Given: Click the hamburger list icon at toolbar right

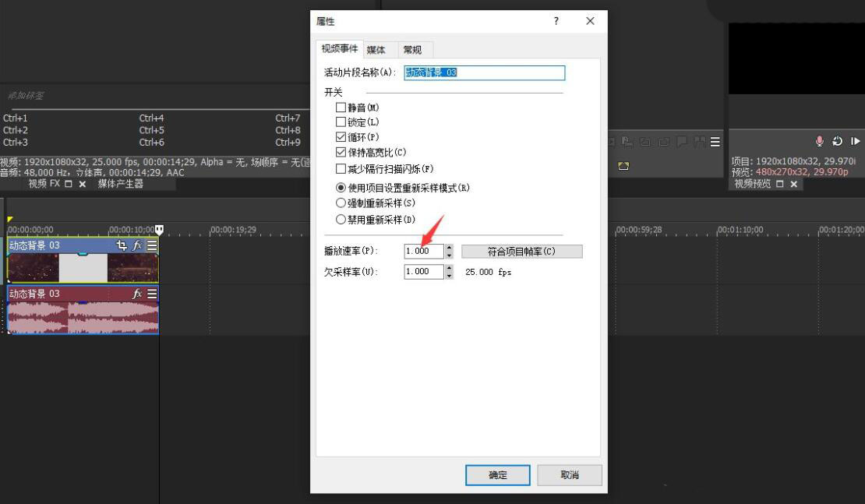Looking at the screenshot, I should 715,142.
